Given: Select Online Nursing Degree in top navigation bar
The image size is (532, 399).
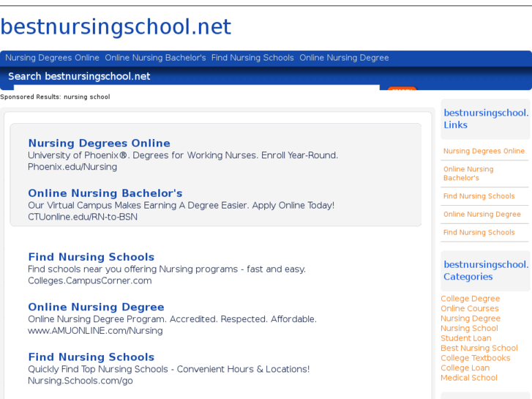Looking at the screenshot, I should [344, 58].
